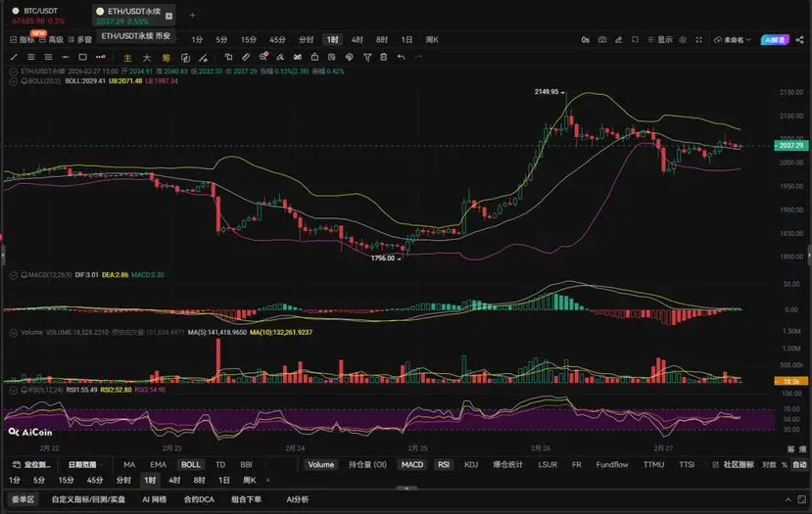Select the trend line drawing tool
The image size is (812, 514).
[x=15, y=57]
